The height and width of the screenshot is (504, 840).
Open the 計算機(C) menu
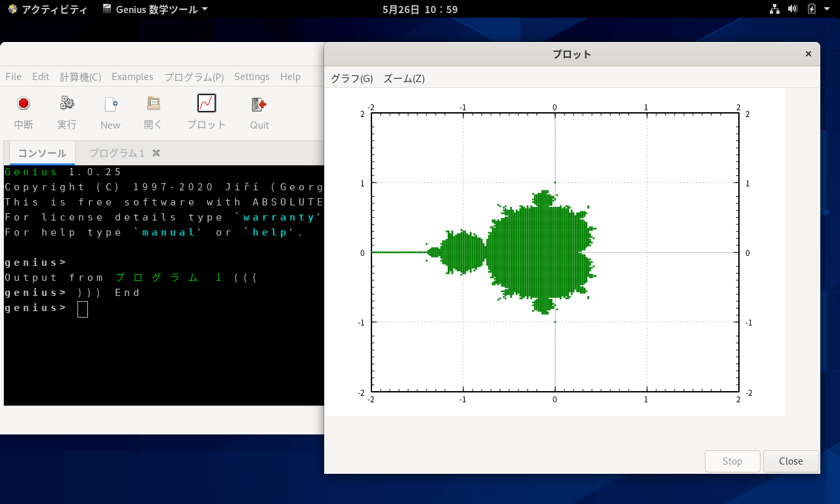tap(81, 77)
